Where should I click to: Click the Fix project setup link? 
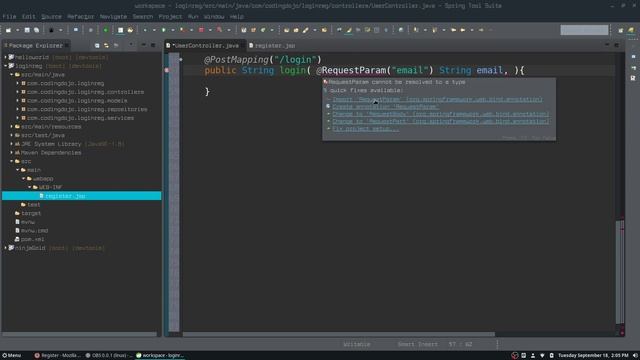(366, 129)
